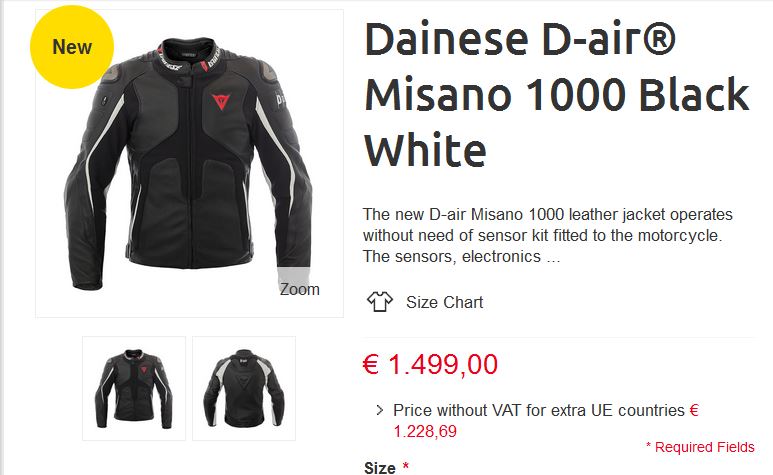The image size is (773, 475).
Task: Click the yellow New badge
Action: (x=72, y=47)
